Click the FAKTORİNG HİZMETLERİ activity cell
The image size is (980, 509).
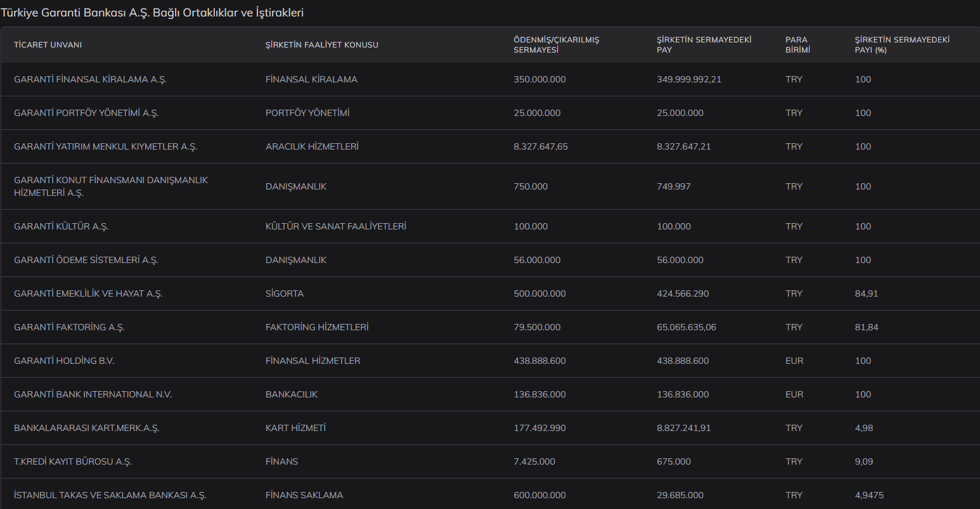click(x=317, y=327)
